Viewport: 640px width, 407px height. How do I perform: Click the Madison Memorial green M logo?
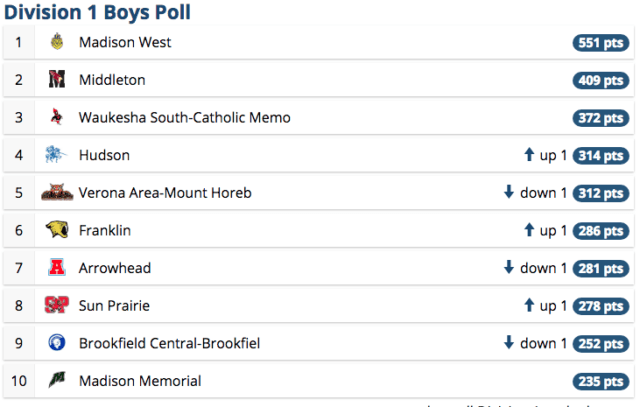click(x=57, y=380)
